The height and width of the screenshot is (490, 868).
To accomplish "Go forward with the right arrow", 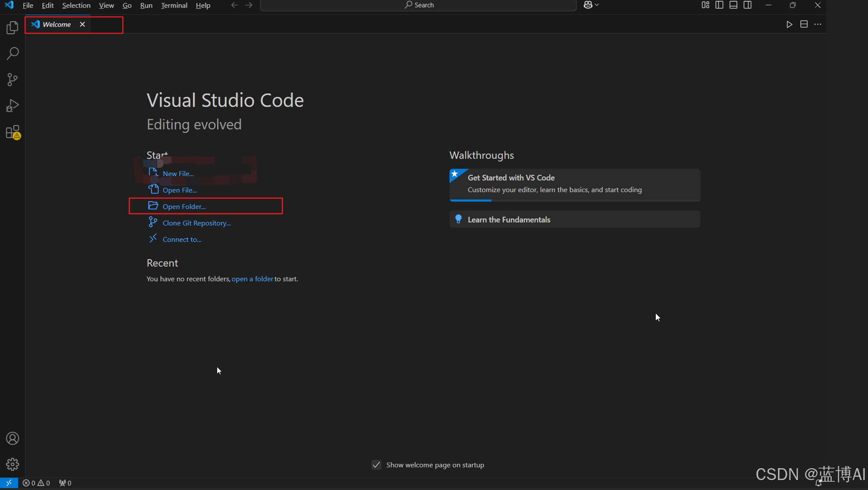I will [x=249, y=5].
